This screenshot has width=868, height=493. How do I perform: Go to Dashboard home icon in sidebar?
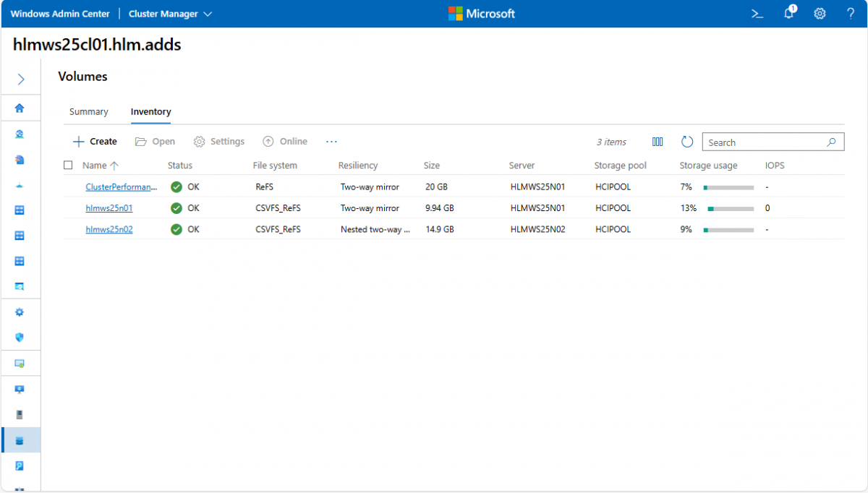tap(20, 108)
